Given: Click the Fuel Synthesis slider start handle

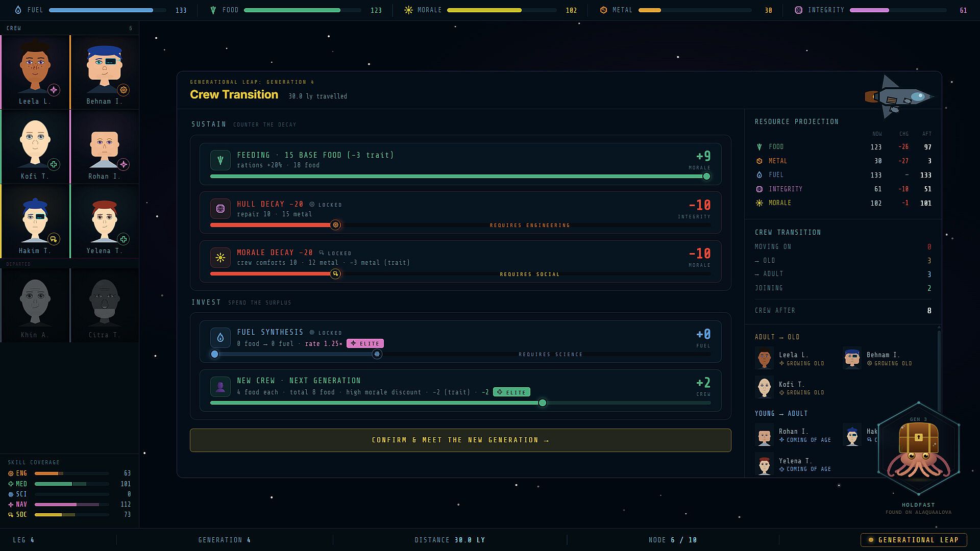Looking at the screenshot, I should pos(215,354).
